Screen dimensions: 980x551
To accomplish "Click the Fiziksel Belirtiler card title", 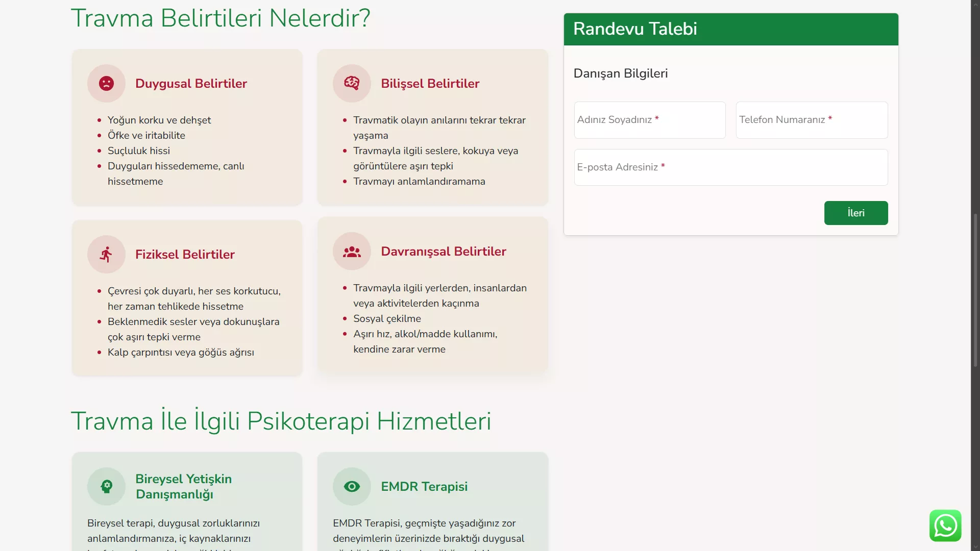I will coord(185,254).
